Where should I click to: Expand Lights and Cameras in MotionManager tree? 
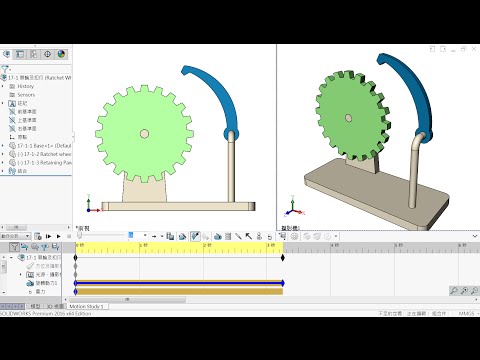pyautogui.click(x=21, y=275)
